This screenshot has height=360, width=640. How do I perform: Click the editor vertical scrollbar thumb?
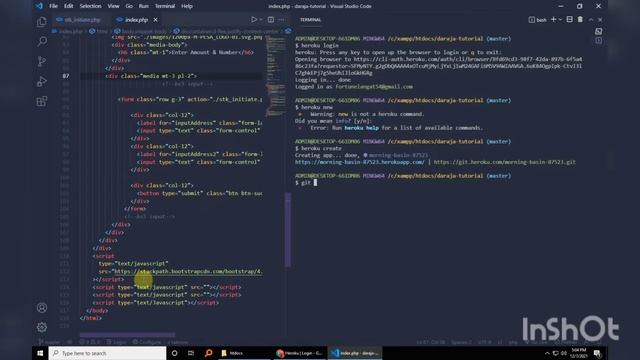pos(288,229)
